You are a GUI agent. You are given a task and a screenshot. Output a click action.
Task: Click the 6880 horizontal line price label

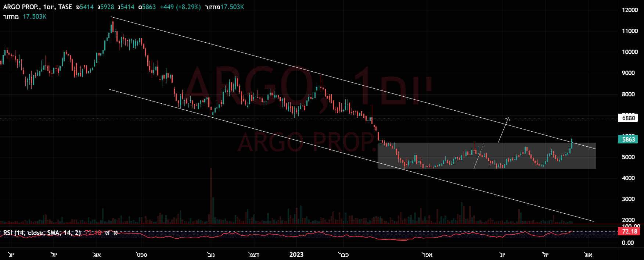(x=629, y=118)
